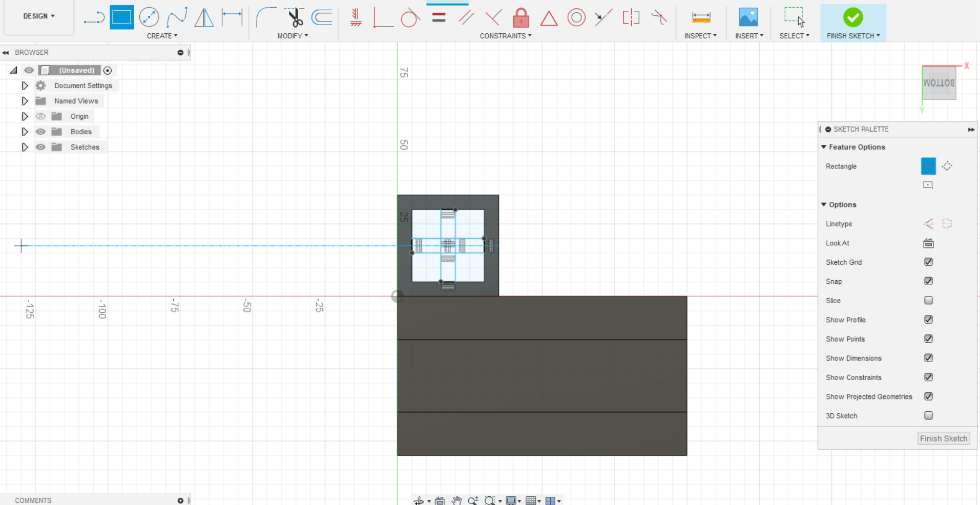
Task: Expand the Sketches folder
Action: (x=25, y=147)
